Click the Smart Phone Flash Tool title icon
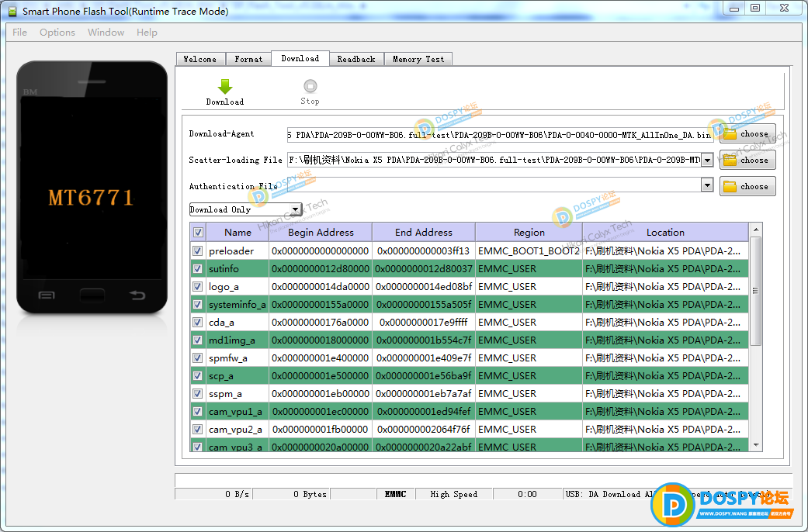The image size is (808, 532). coord(12,11)
